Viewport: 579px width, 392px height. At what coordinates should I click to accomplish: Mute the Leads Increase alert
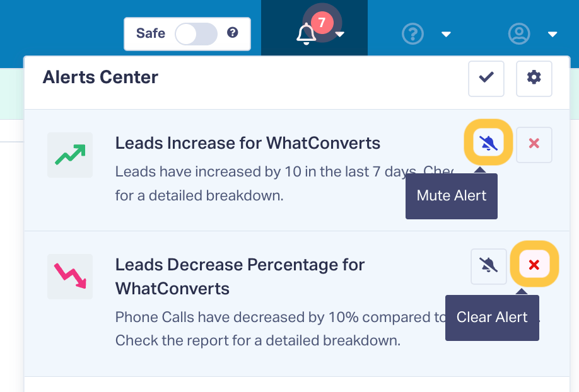pyautogui.click(x=488, y=143)
